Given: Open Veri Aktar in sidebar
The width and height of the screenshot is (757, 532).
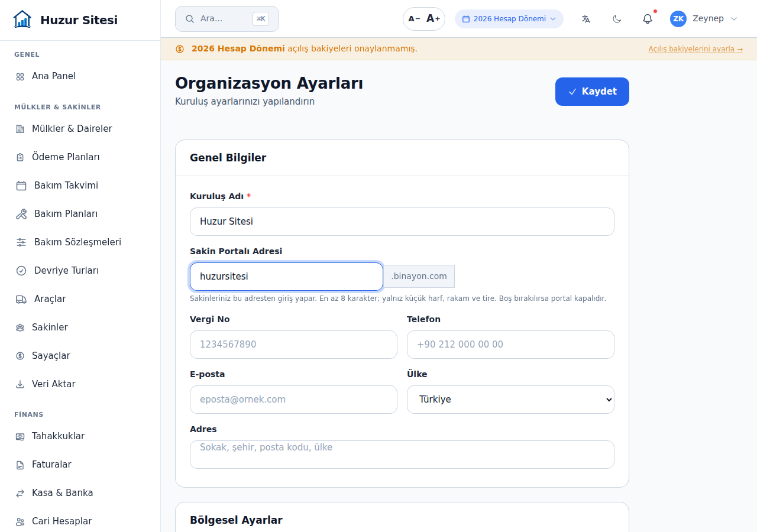Looking at the screenshot, I should click(x=80, y=384).
